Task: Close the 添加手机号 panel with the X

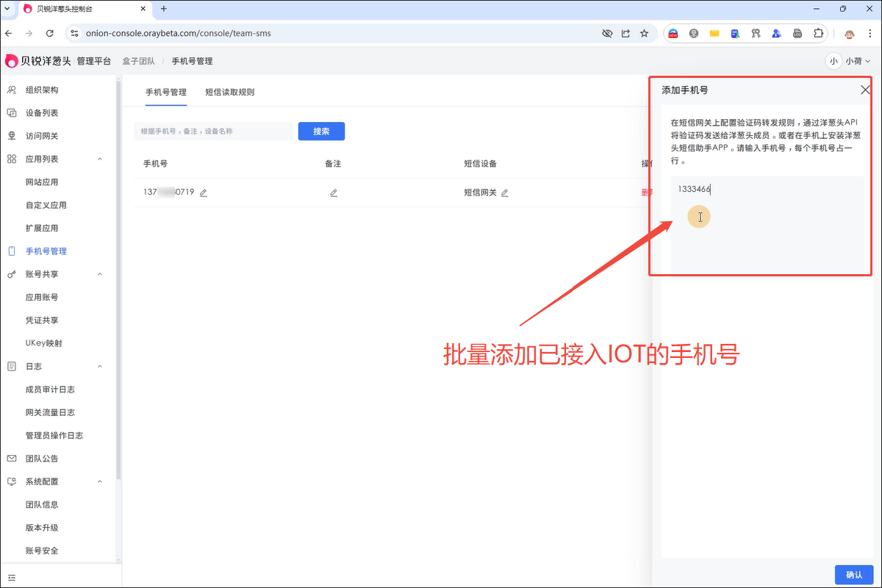Action: [864, 90]
